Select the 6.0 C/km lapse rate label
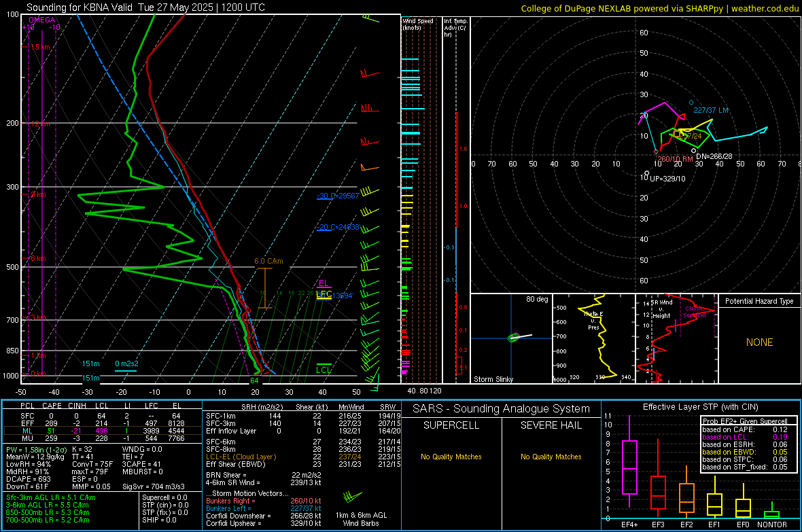Screen dimensions: 802x532 click(268, 261)
